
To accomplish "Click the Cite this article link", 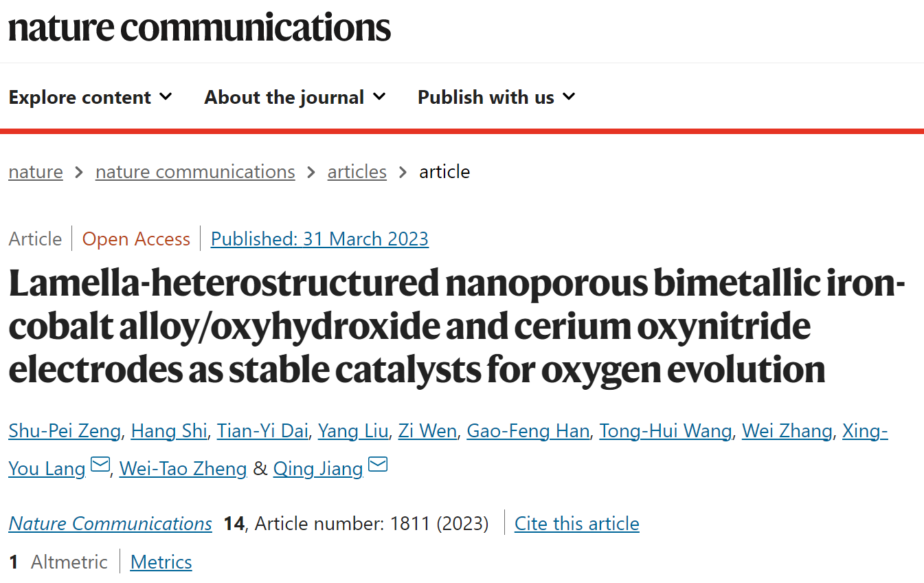I will click(577, 524).
